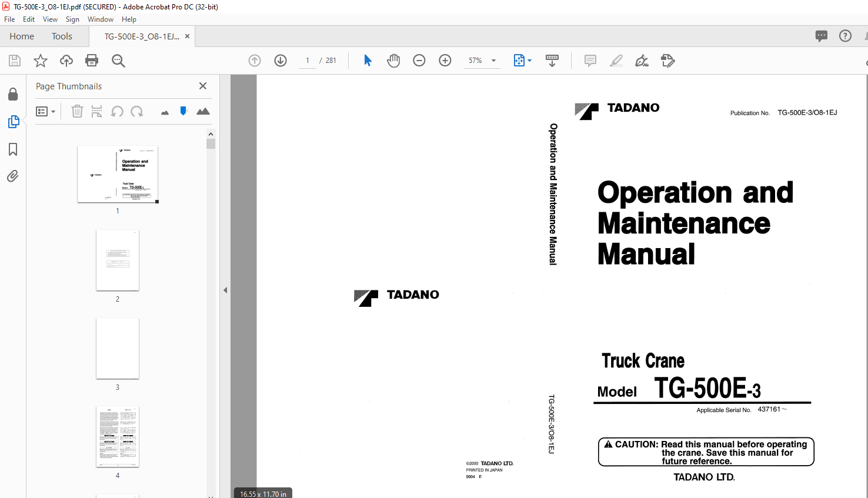Image resolution: width=868 pixels, height=498 pixels.
Task: Open the Fill & Sign pen tool
Action: (x=642, y=61)
